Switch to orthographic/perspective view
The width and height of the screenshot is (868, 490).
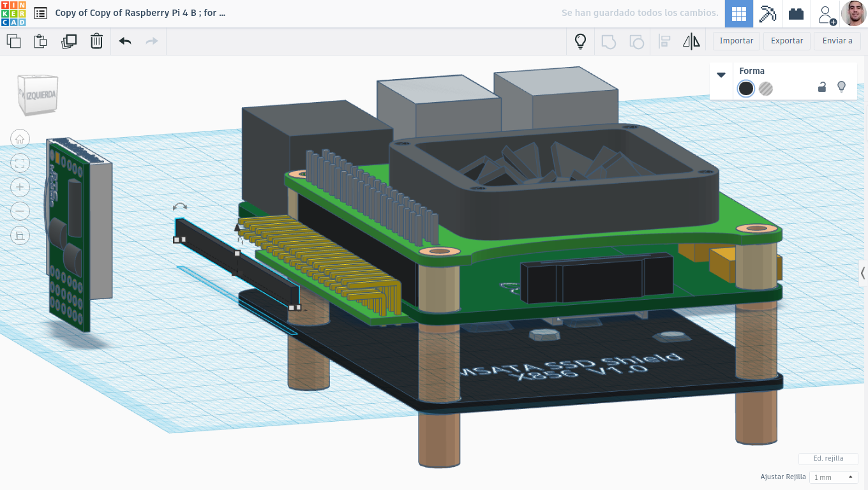(20, 236)
